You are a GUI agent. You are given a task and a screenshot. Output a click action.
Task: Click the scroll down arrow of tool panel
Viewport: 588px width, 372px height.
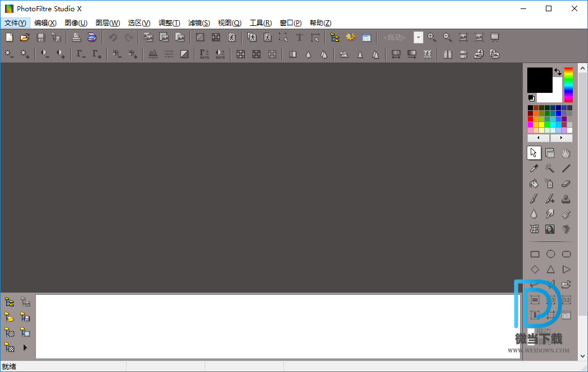[582, 356]
